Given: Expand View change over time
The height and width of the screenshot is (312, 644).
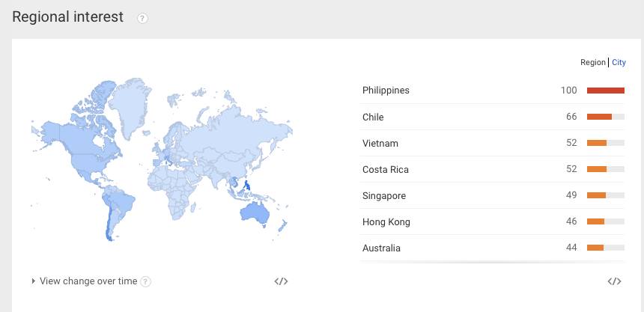Looking at the screenshot, I should 85,281.
